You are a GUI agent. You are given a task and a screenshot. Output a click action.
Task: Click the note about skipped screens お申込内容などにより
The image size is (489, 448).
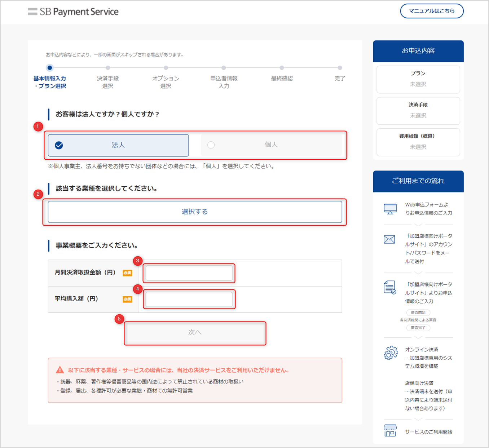[x=115, y=55]
